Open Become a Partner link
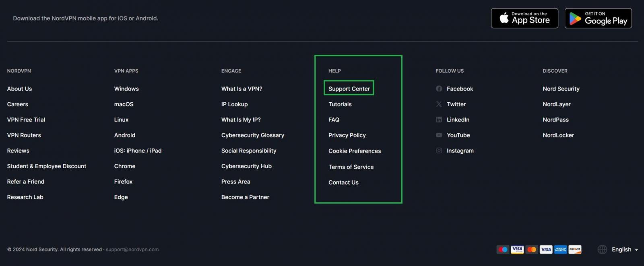Viewport: 644px width, 266px height. click(245, 197)
